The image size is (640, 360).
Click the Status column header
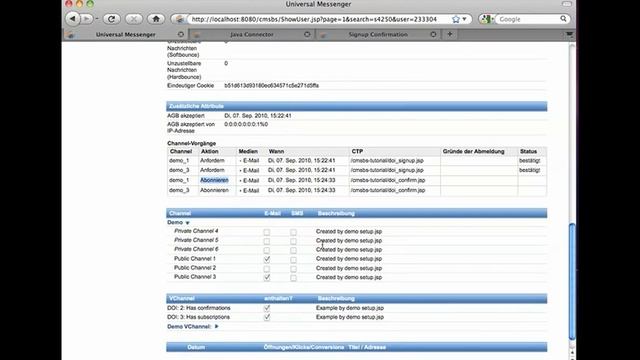pos(529,151)
